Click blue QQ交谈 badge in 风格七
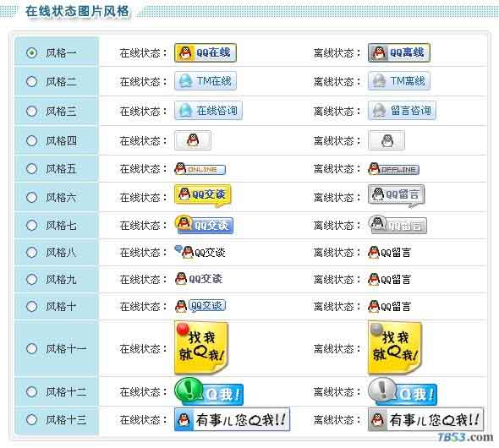Screen dimensions: 499x448 pos(204,225)
